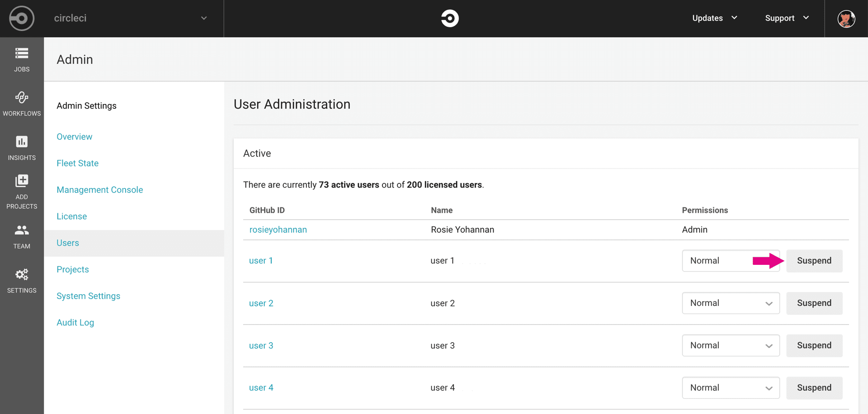This screenshot has height=414, width=868.
Task: Open permissions dropdown for user 2
Action: pyautogui.click(x=731, y=303)
